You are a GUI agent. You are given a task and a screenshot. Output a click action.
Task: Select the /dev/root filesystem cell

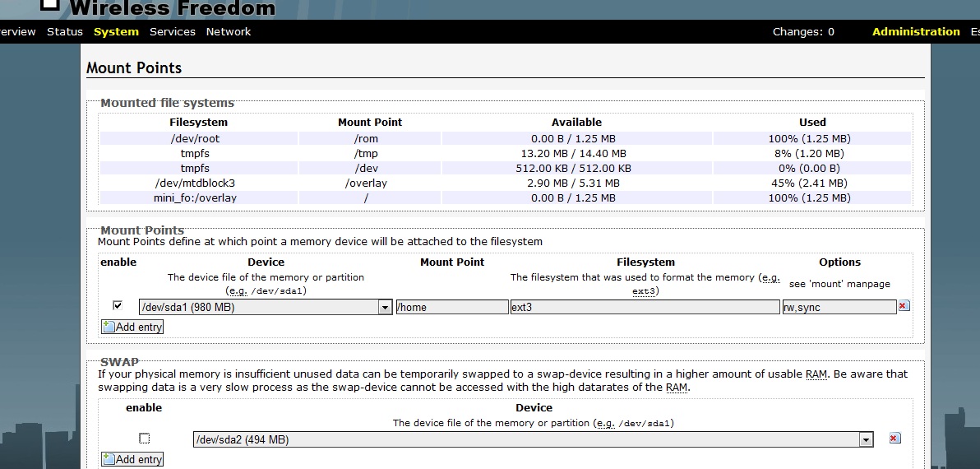point(199,139)
